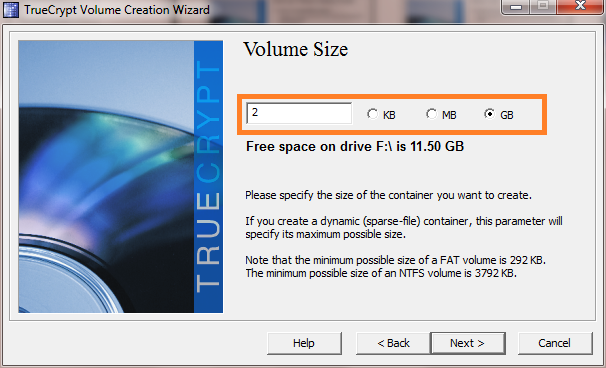The image size is (606, 368).
Task: Click the vertical TRUECRYPT logo strip
Action: (x=208, y=177)
